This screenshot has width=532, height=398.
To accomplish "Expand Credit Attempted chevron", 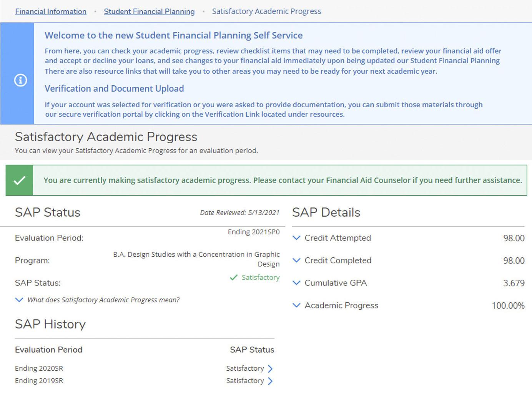I will 296,238.
